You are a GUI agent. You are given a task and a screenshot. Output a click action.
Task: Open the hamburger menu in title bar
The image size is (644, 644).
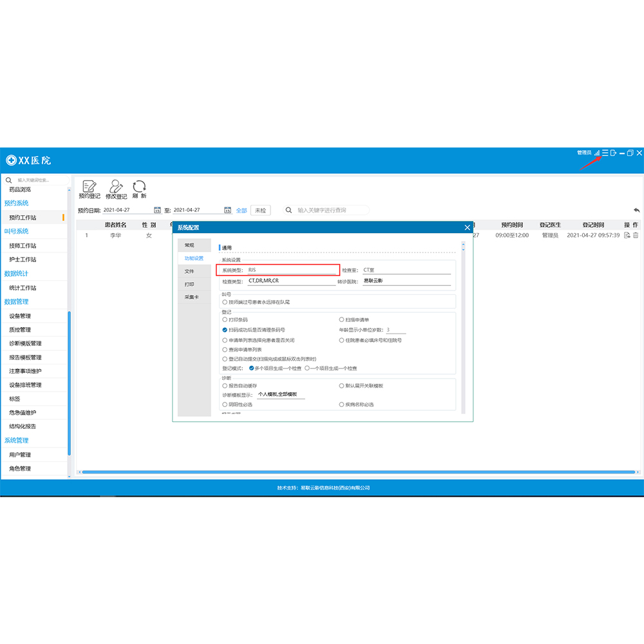[x=605, y=153]
